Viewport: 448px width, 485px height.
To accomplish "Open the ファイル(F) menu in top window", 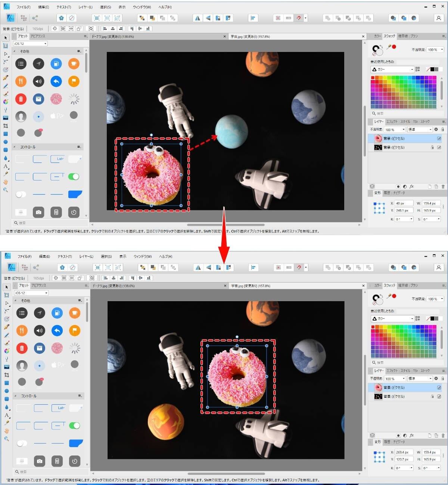I will 24,7.
